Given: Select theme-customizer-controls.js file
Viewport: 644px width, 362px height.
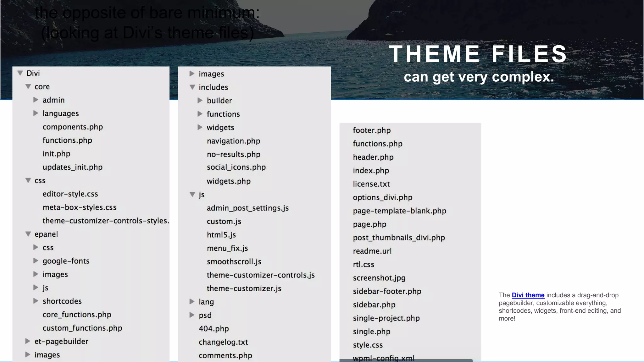Looking at the screenshot, I should (261, 275).
